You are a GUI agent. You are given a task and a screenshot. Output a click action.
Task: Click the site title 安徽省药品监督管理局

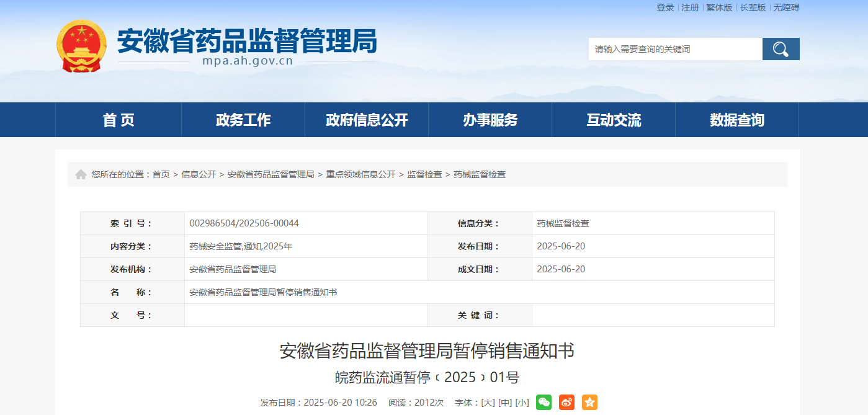pyautogui.click(x=247, y=41)
